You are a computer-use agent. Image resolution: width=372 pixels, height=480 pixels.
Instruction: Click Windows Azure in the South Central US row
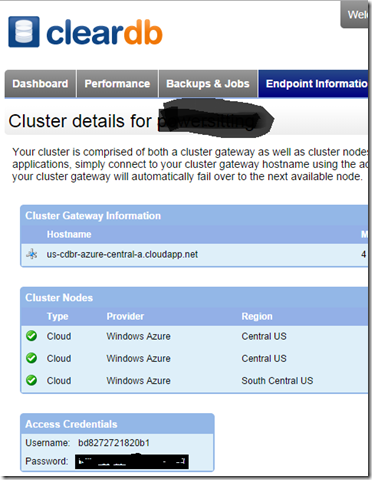click(138, 381)
